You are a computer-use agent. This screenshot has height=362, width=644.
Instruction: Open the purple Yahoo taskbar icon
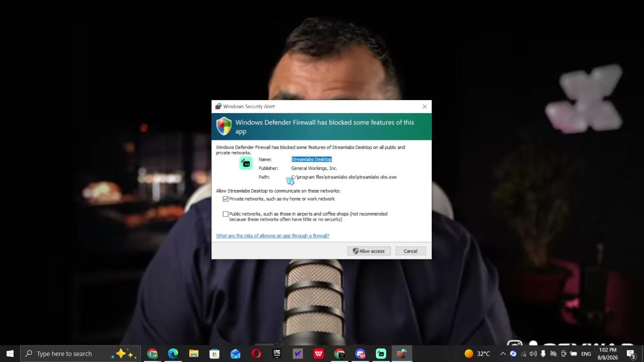tap(298, 353)
